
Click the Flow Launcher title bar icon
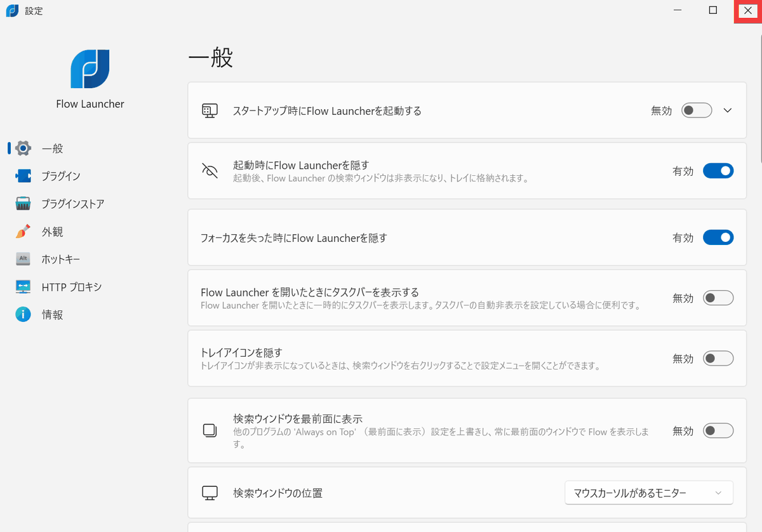pyautogui.click(x=12, y=11)
